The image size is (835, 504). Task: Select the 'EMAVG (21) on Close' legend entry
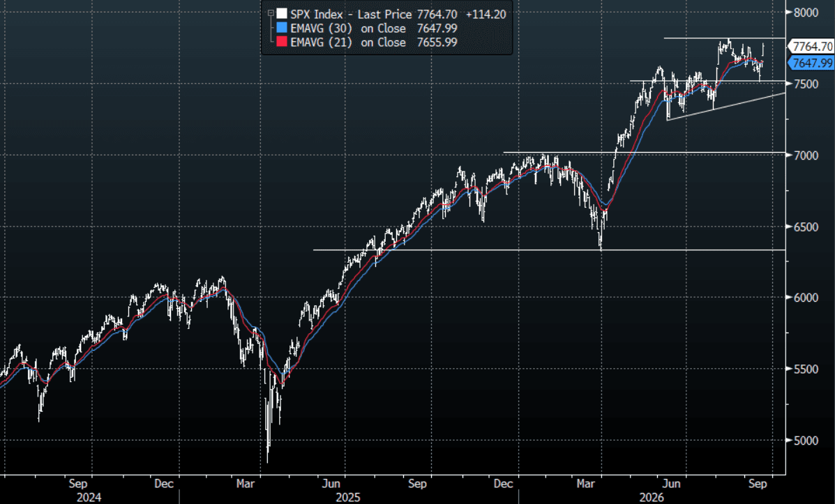tap(347, 42)
